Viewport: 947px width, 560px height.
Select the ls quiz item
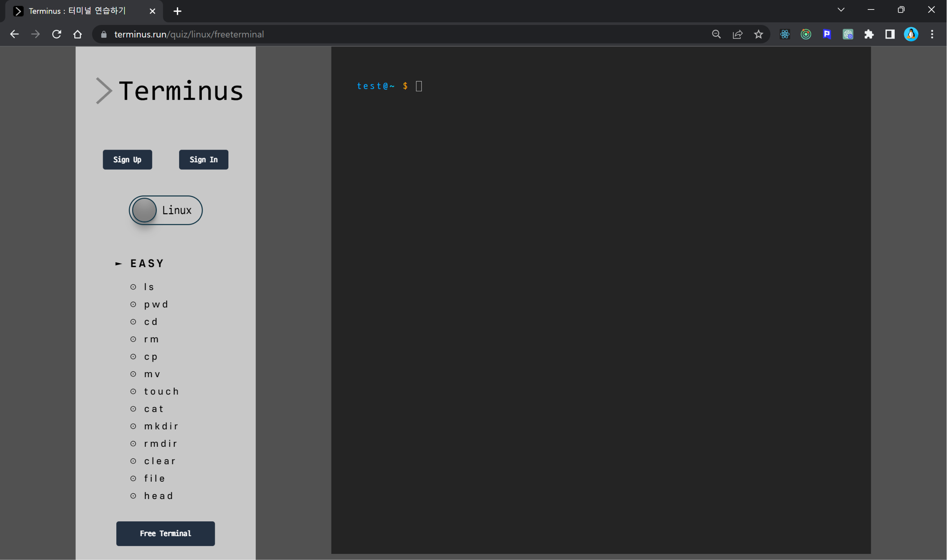(x=149, y=287)
